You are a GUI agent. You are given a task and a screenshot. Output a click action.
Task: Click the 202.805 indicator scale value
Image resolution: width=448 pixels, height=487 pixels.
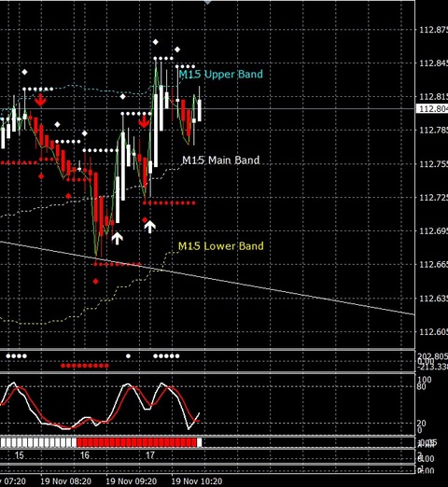pyautogui.click(x=433, y=356)
